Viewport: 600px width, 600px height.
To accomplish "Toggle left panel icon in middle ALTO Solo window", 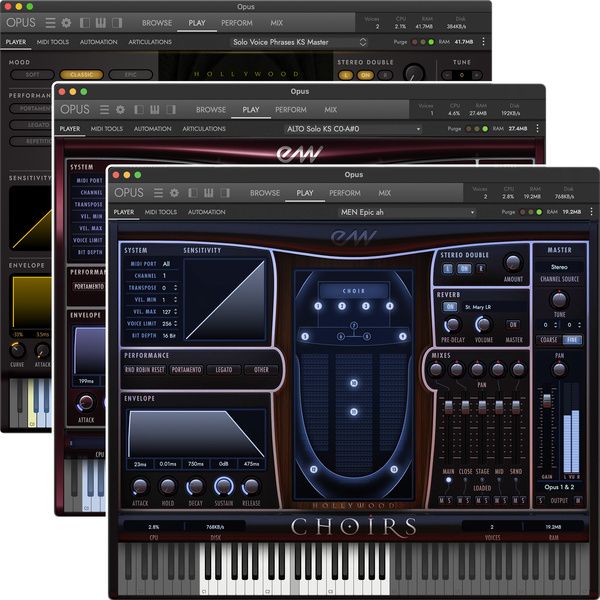I will coord(139,109).
